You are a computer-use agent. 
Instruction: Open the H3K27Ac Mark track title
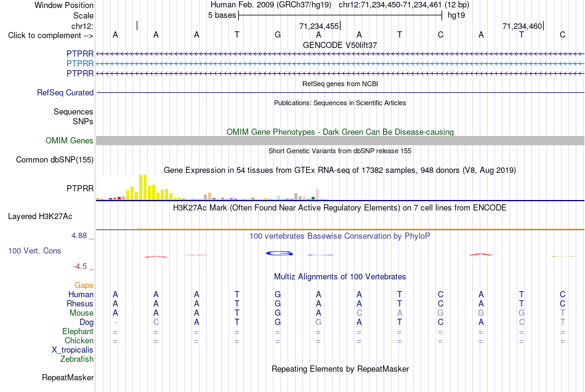point(340,208)
